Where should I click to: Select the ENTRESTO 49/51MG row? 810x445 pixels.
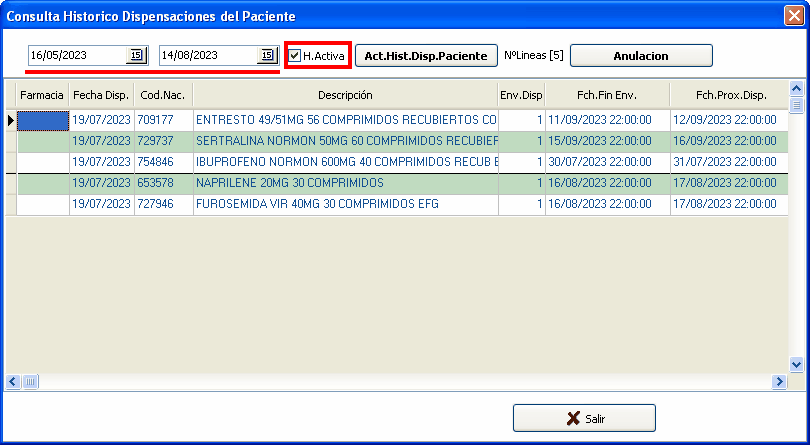click(345, 119)
